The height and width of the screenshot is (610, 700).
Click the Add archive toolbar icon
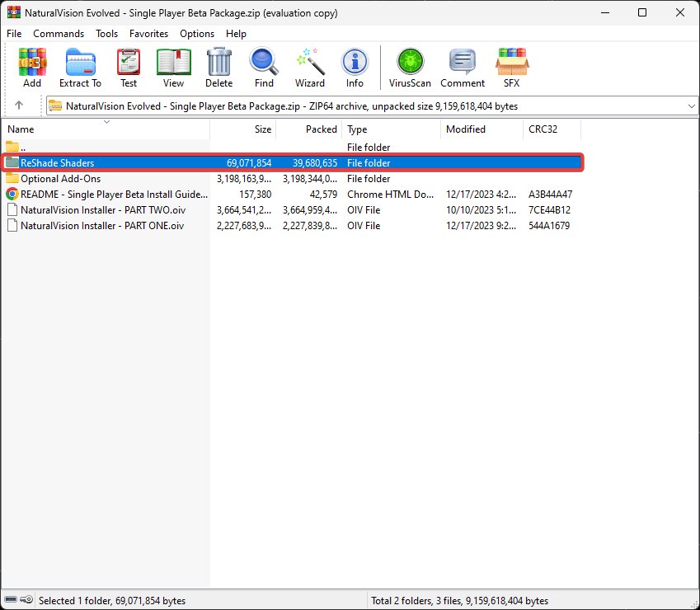(32, 68)
